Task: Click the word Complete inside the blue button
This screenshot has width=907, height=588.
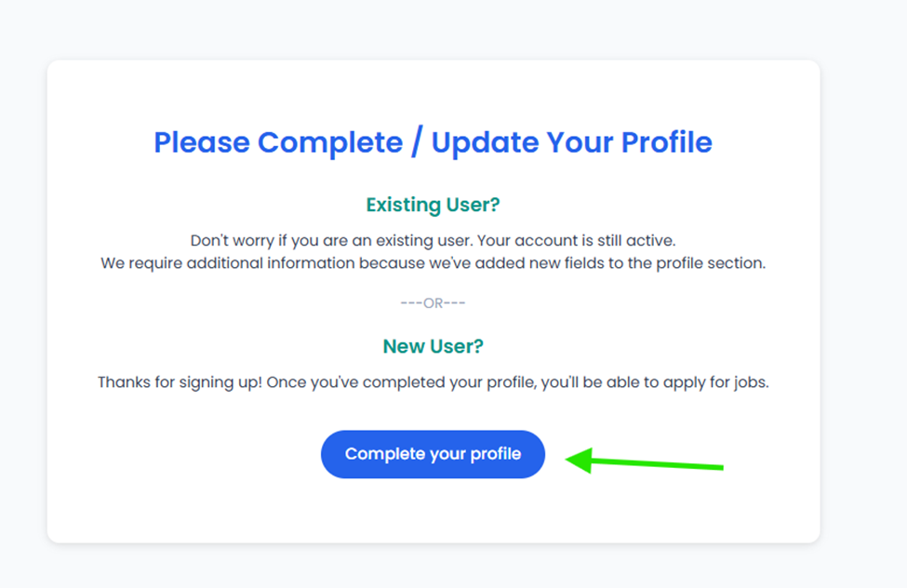Action: click(385, 454)
